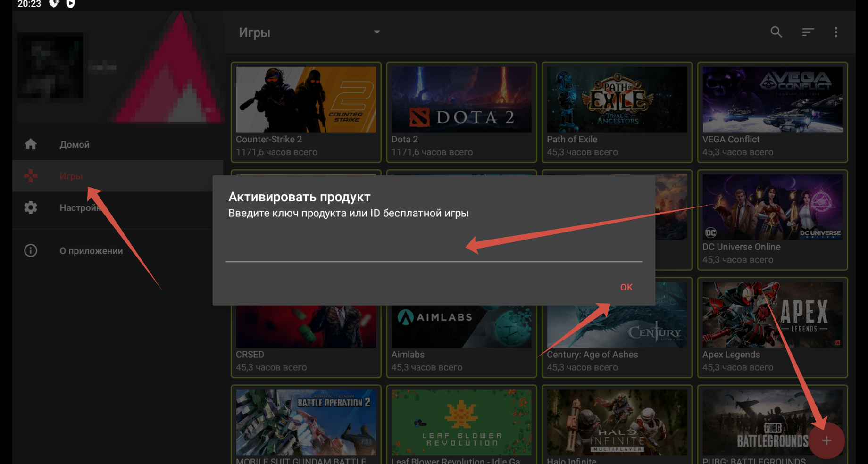The width and height of the screenshot is (868, 464).
Task: Click the Игры toolbar title
Action: coord(254,33)
